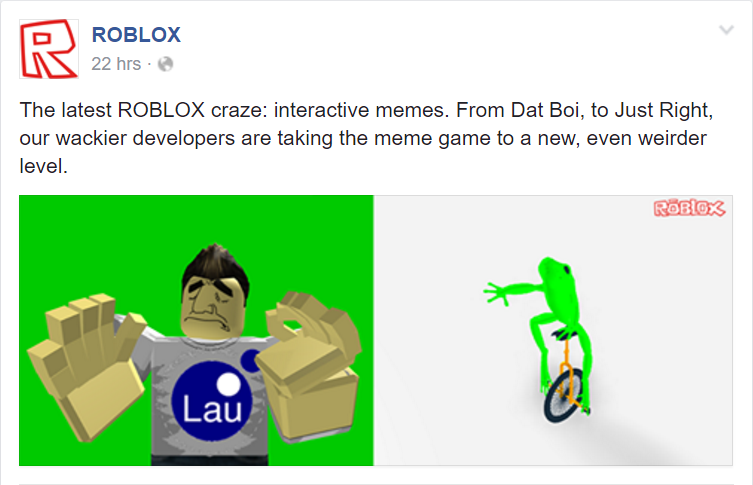Click the frog's outstretched hand
The image size is (753, 485).
click(x=496, y=292)
